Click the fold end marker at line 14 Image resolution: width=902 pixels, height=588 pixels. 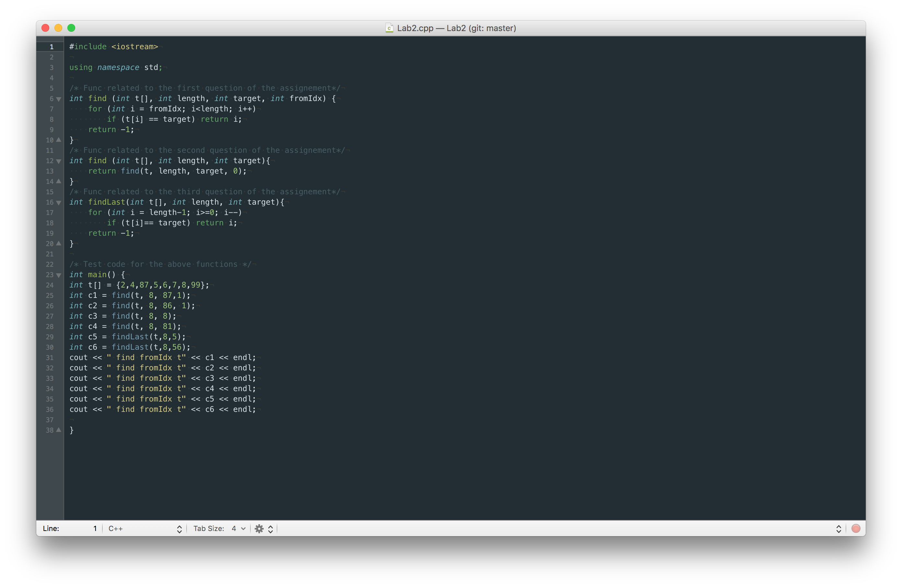59,181
